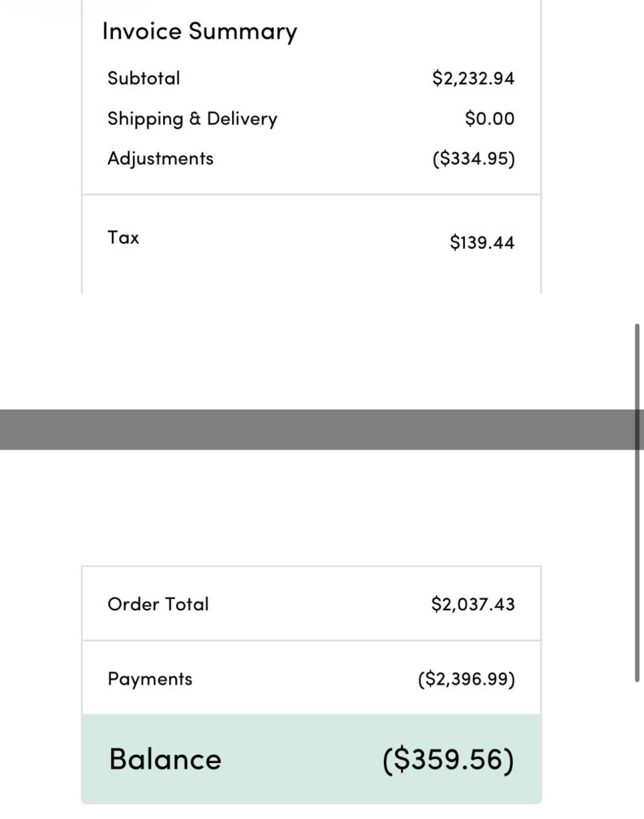The height and width of the screenshot is (819, 644).
Task: Click the green Balance row between label and amount
Action: [x=304, y=759]
